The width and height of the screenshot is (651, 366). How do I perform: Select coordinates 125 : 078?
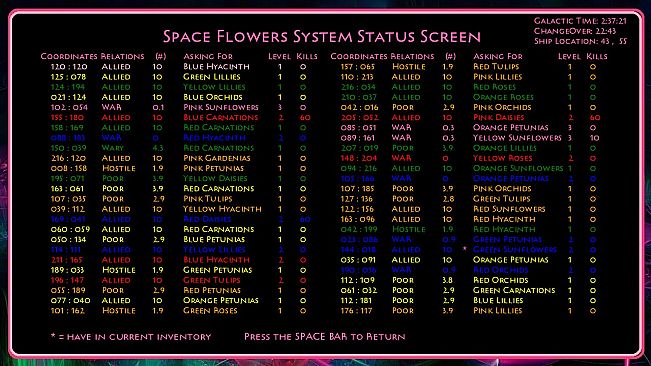tap(69, 77)
